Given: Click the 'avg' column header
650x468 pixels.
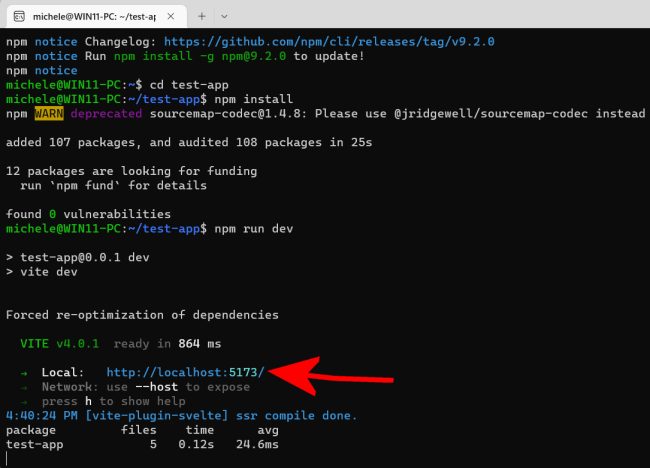Looking at the screenshot, I should (x=268, y=430).
